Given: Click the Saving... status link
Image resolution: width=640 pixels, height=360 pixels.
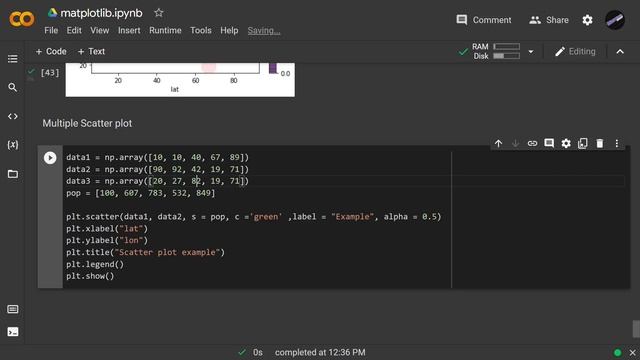Looking at the screenshot, I should pyautogui.click(x=264, y=31).
